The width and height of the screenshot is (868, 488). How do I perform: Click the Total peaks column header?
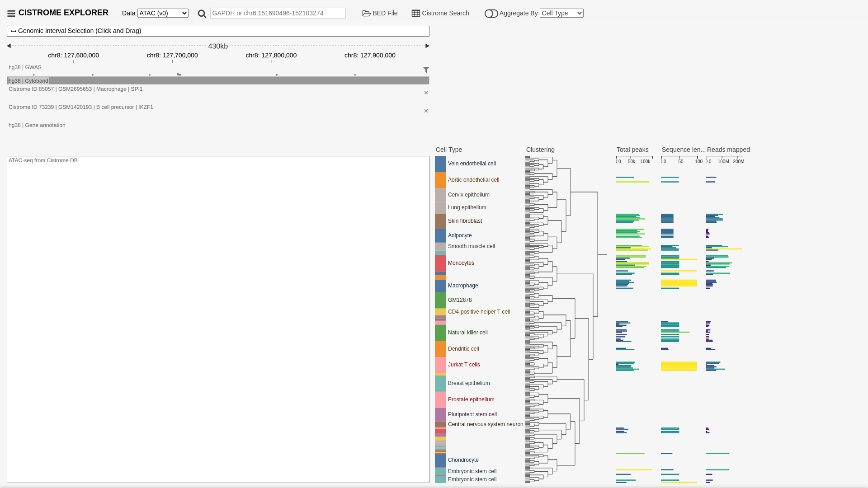(x=632, y=150)
